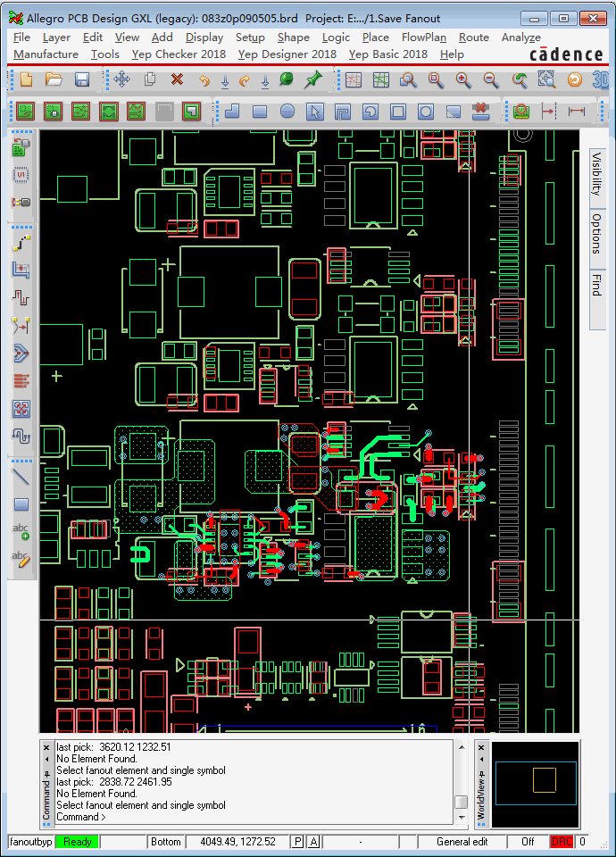Click the orange Refresh icon

click(574, 79)
